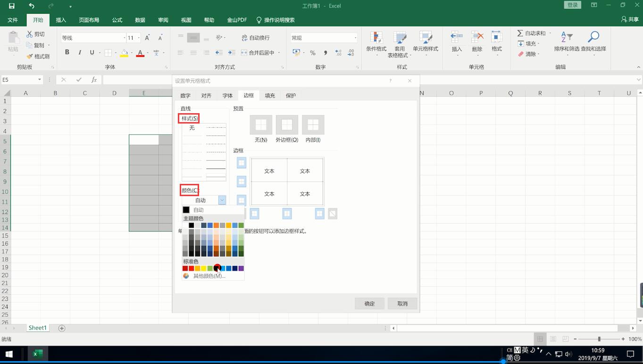Screen dimensions: 643x364
Task: Open the Windows Start menu
Action: point(9,354)
